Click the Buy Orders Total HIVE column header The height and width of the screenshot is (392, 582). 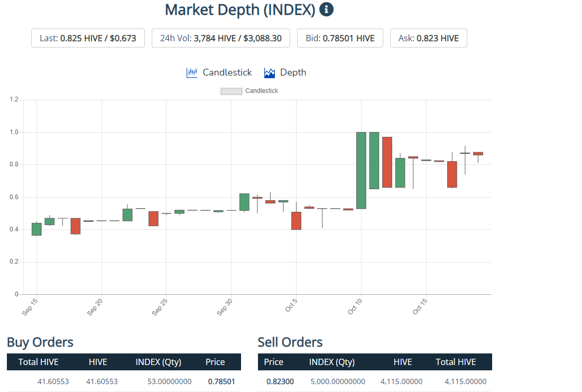click(x=39, y=362)
